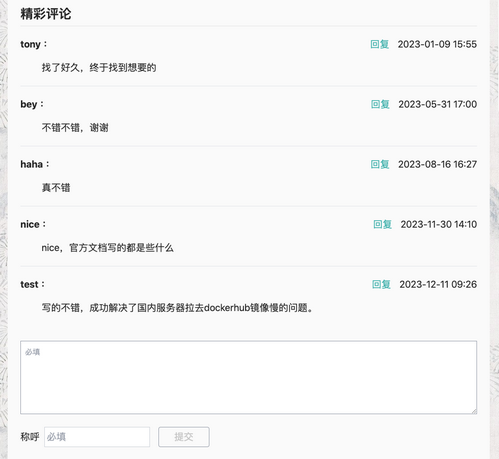Reply to nice's comment
This screenshot has width=499, height=459.
(x=383, y=224)
